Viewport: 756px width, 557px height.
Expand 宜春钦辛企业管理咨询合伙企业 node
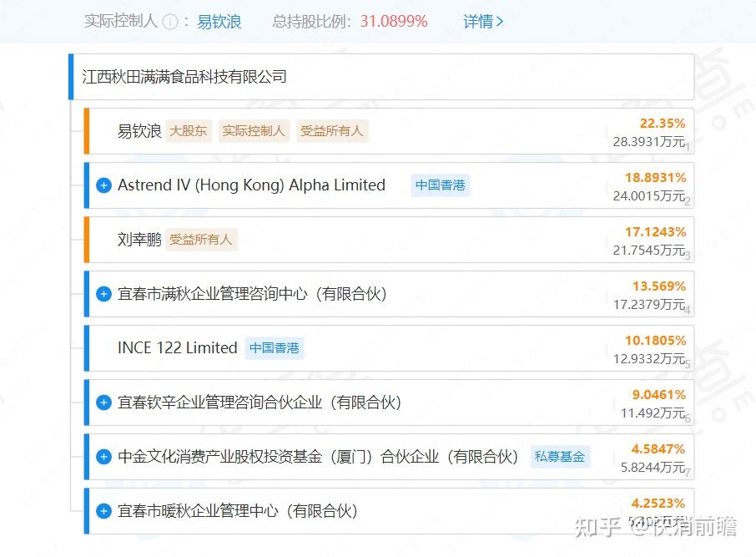(x=103, y=403)
